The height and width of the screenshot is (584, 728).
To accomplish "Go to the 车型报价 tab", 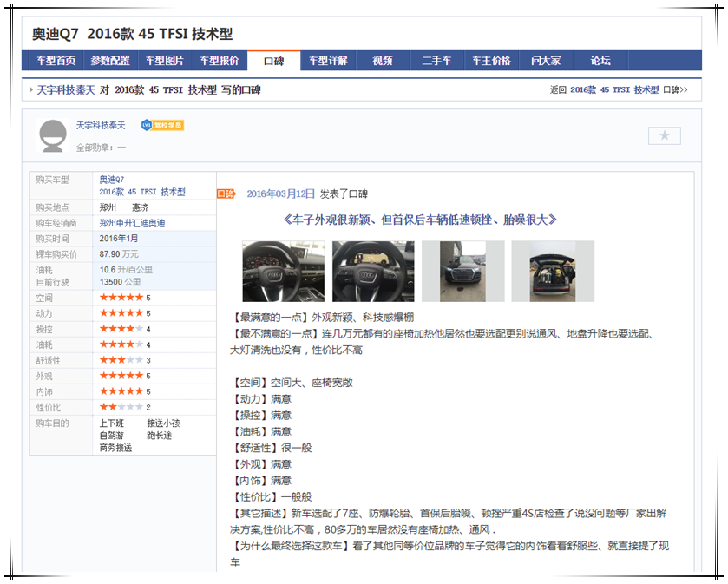I will [x=220, y=61].
